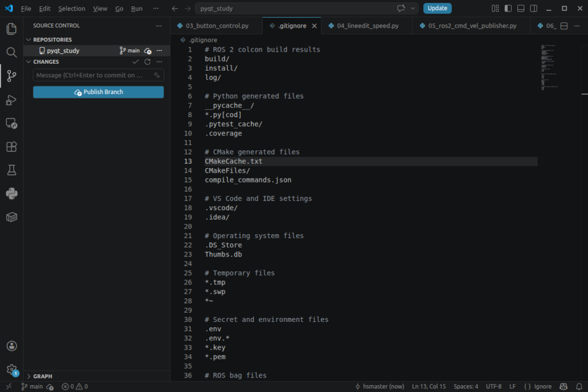The height and width of the screenshot is (392, 588).
Task: Click the Update button
Action: point(437,8)
